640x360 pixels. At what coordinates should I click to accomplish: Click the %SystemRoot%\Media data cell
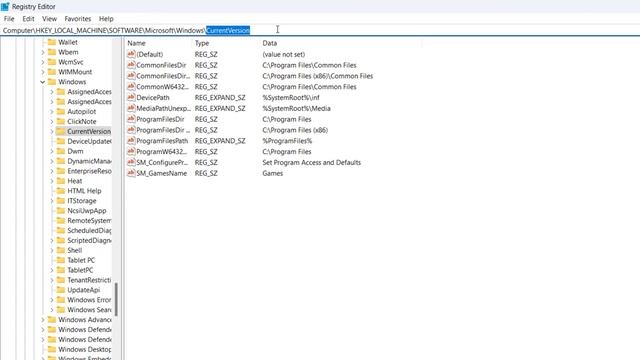click(x=296, y=108)
